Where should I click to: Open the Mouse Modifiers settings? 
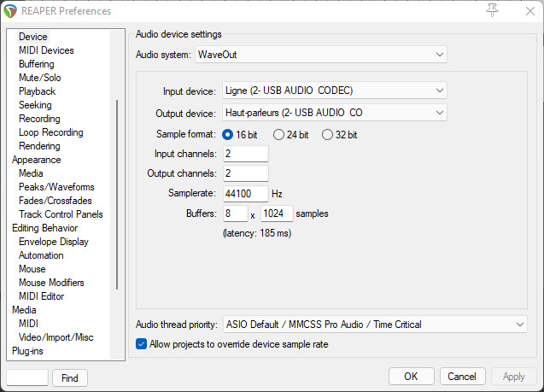51,283
